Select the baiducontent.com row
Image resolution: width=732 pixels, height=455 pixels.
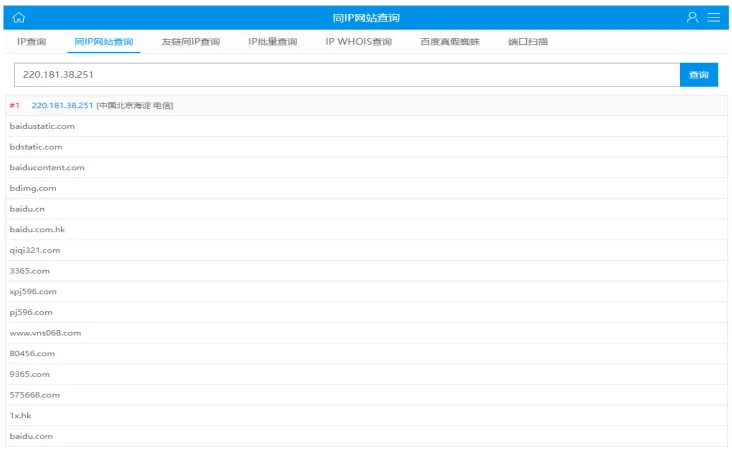[x=367, y=167]
